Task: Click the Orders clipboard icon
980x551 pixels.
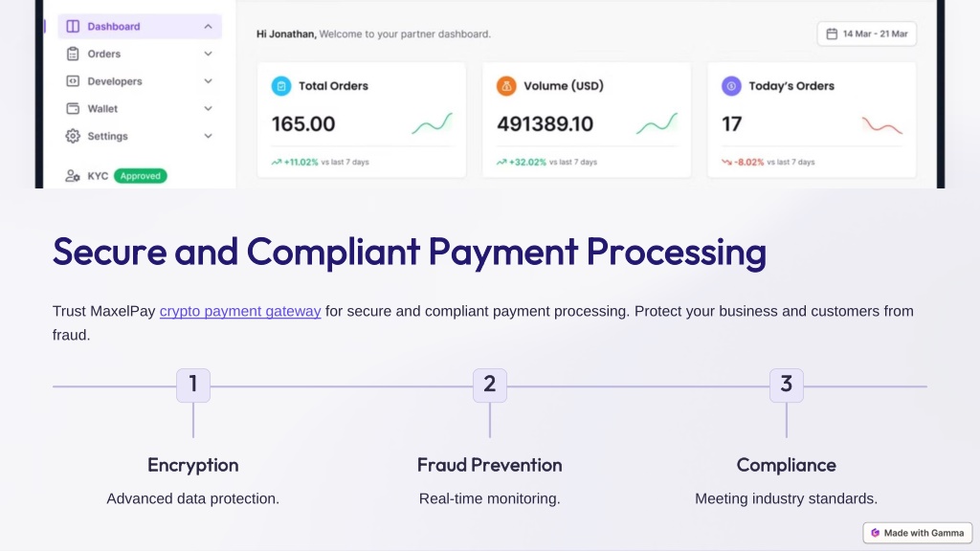Action: [x=73, y=54]
